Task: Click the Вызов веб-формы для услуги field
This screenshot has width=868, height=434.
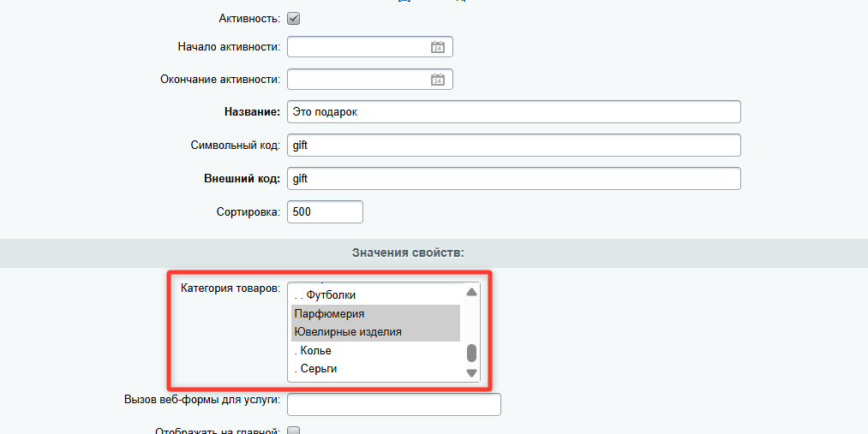Action: point(394,405)
